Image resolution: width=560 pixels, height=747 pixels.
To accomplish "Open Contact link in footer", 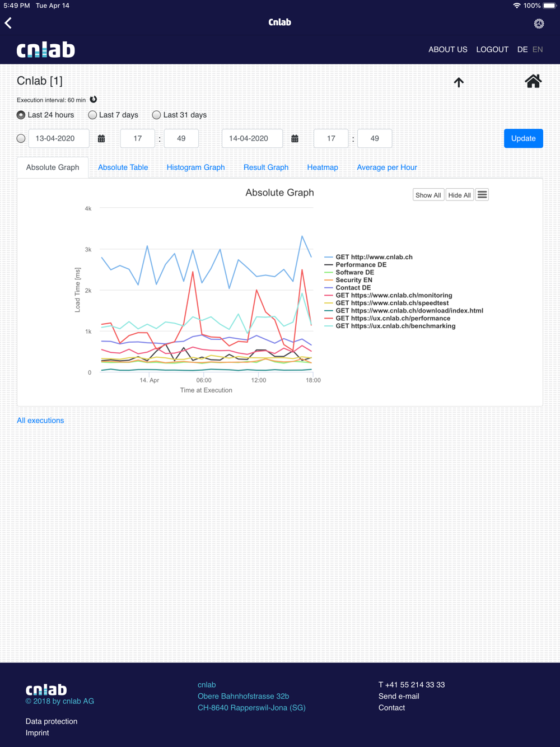I will (x=391, y=708).
